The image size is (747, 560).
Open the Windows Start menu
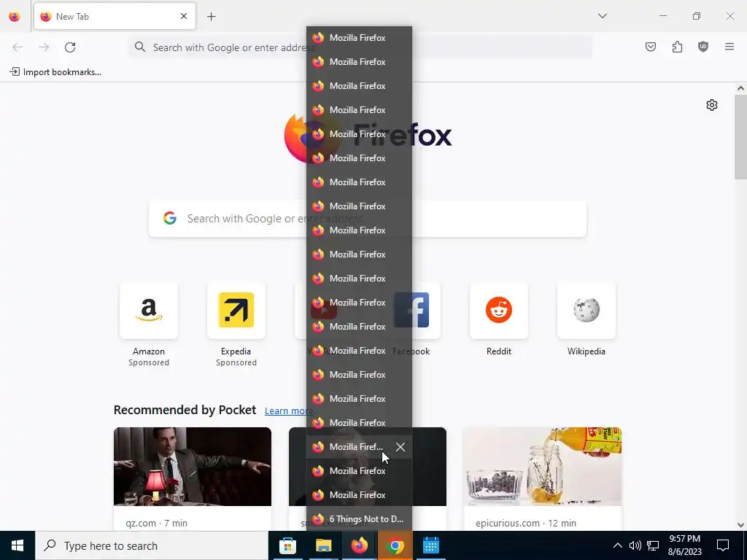[x=18, y=545]
